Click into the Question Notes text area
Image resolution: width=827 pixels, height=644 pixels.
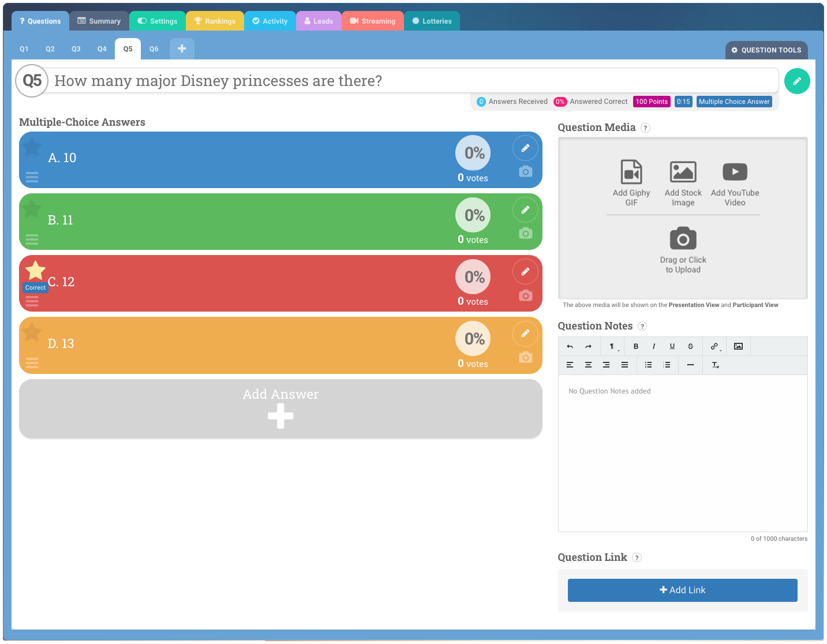[683, 454]
